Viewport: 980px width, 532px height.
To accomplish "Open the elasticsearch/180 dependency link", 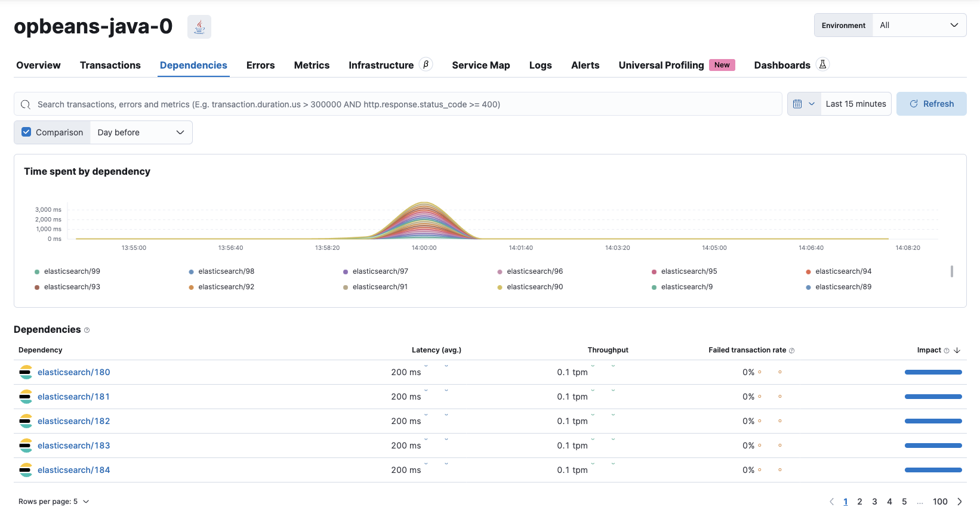I will coord(74,372).
